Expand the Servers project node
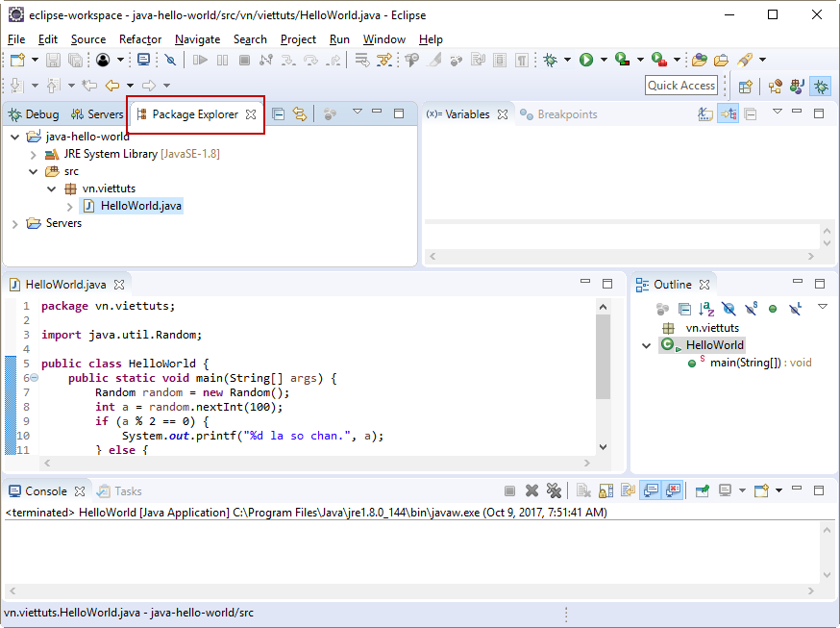 15,224
